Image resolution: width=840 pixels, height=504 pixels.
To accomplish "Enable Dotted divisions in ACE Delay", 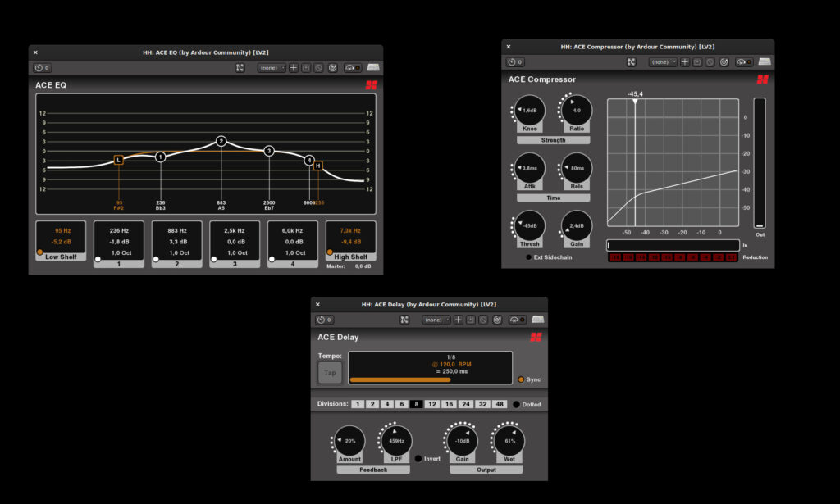I will tap(516, 405).
